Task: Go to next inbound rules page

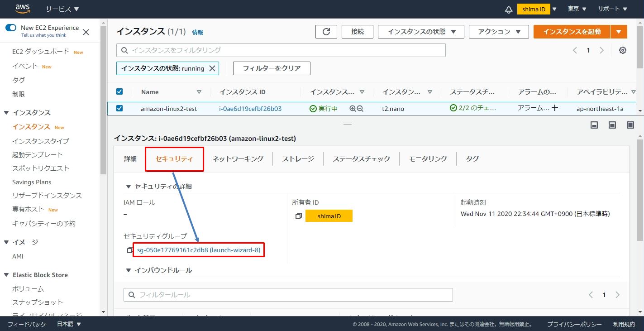Action: [618, 295]
